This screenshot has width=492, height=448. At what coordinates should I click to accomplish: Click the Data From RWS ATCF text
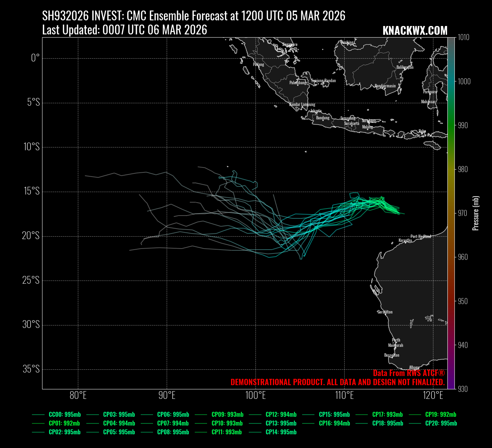click(x=408, y=373)
